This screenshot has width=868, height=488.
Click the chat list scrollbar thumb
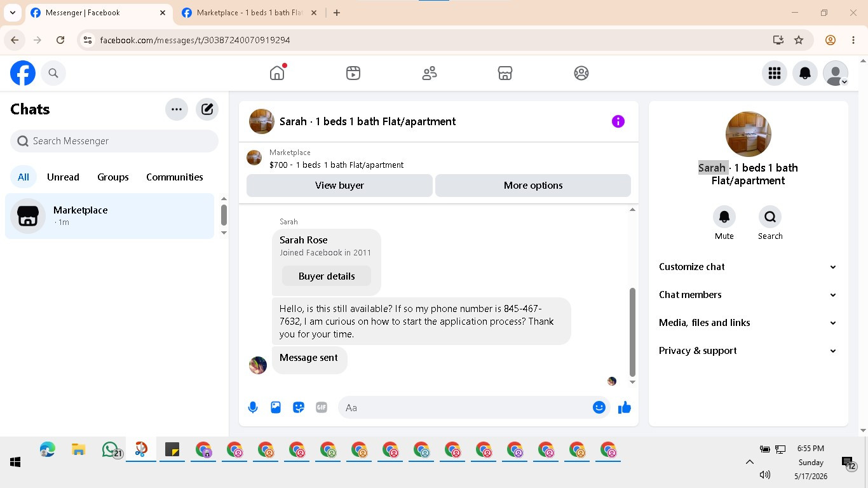[x=224, y=215]
